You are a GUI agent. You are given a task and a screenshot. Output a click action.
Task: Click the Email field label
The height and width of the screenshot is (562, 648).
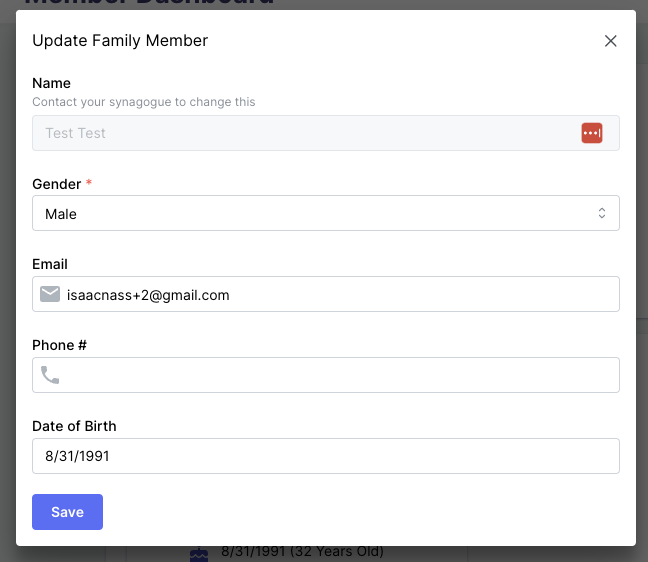(x=50, y=264)
